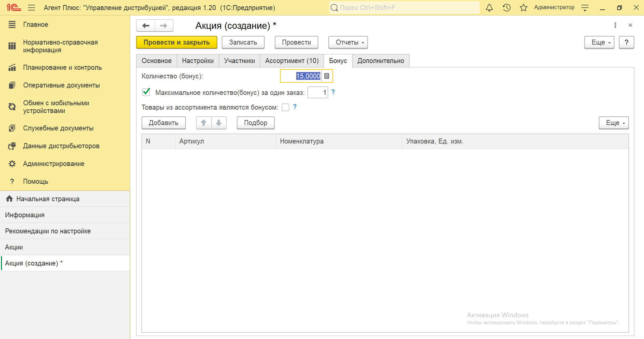Image resolution: width=644 pixels, height=339 pixels.
Task: Open Информация page in open windows list
Action: coord(65,215)
